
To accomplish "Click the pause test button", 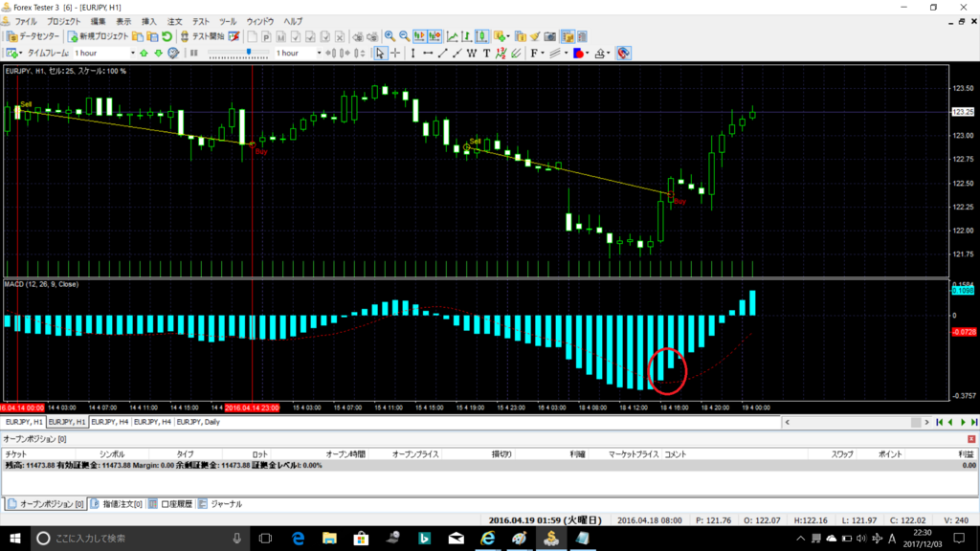I will pyautogui.click(x=194, y=54).
